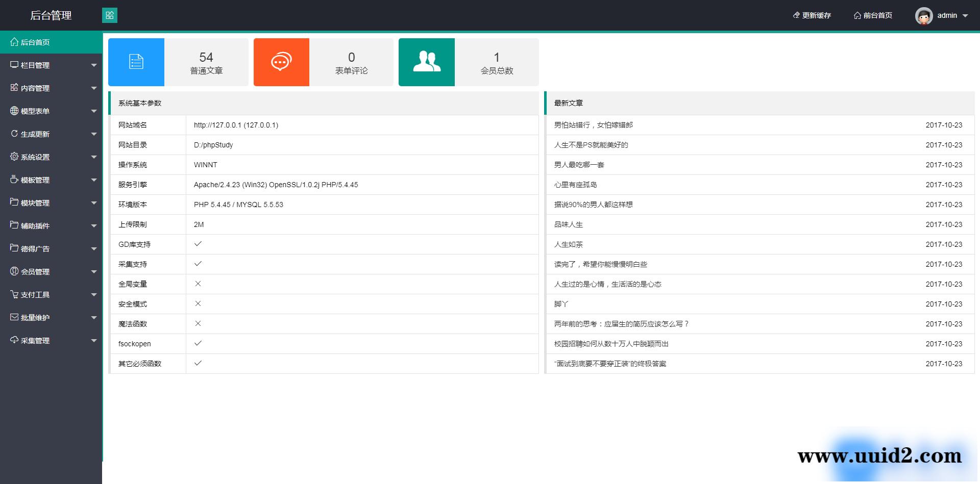980x484 pixels.
Task: Expand the 会员管理 menu
Action: coord(36,271)
